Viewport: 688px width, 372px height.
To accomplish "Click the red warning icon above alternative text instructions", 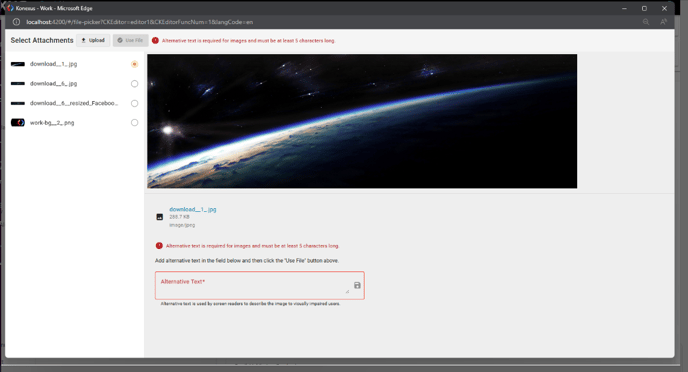I will click(x=159, y=246).
